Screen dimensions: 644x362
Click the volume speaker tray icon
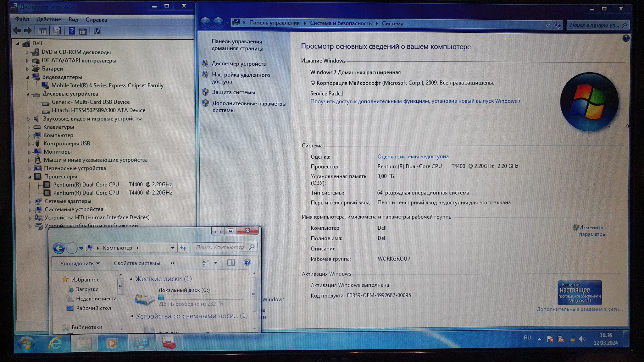[582, 339]
